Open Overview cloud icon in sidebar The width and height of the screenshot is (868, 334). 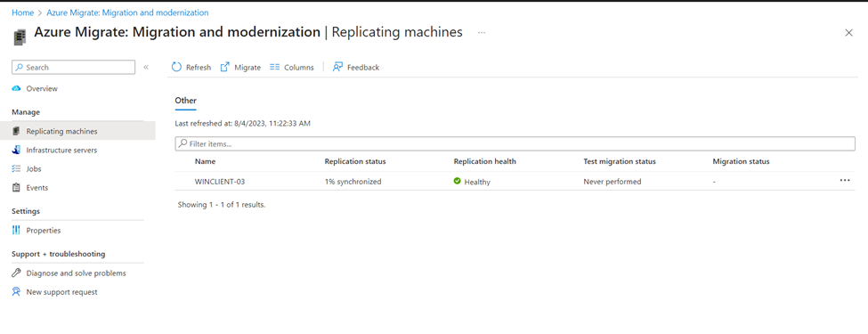click(16, 89)
